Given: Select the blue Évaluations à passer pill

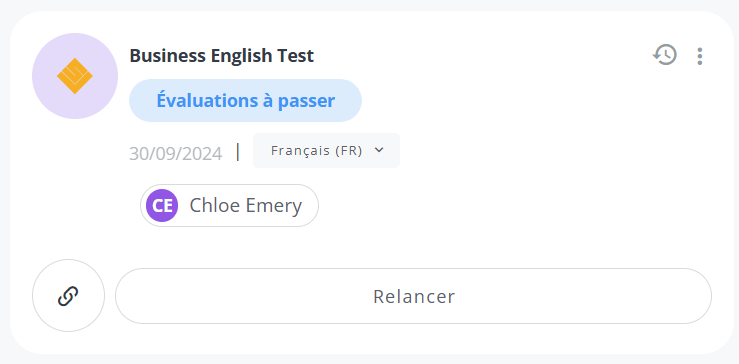Looking at the screenshot, I should click(x=246, y=100).
